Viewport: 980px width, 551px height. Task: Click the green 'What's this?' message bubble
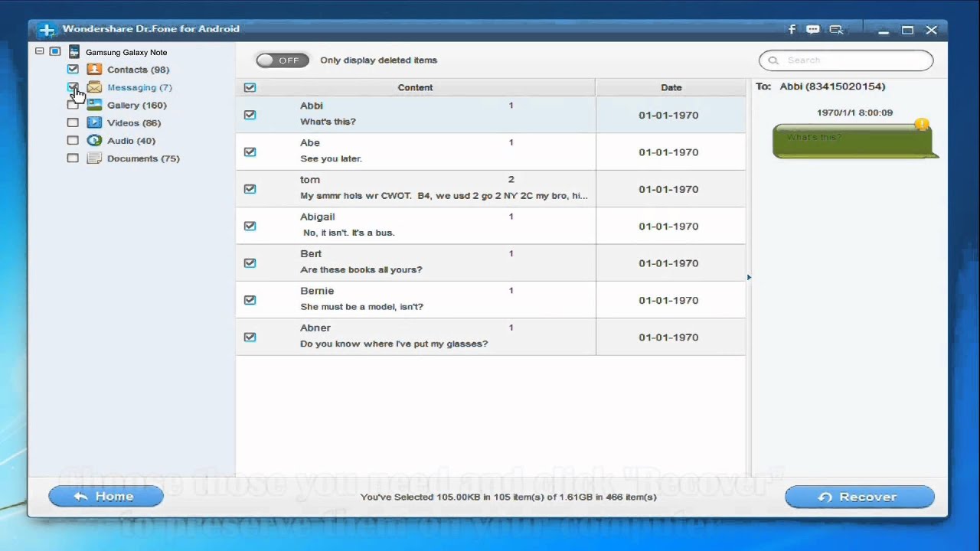pyautogui.click(x=854, y=141)
